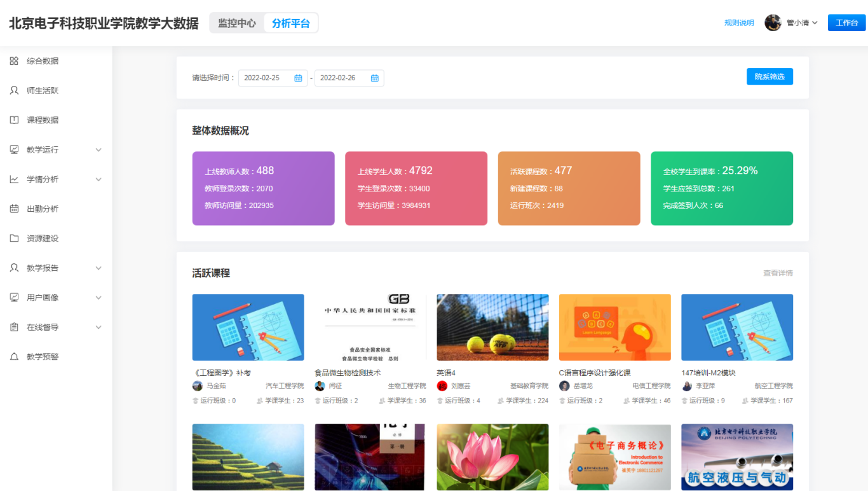Viewport: 868px width, 491px height.
Task: Open the 用户画像 menu item
Action: pyautogui.click(x=43, y=298)
